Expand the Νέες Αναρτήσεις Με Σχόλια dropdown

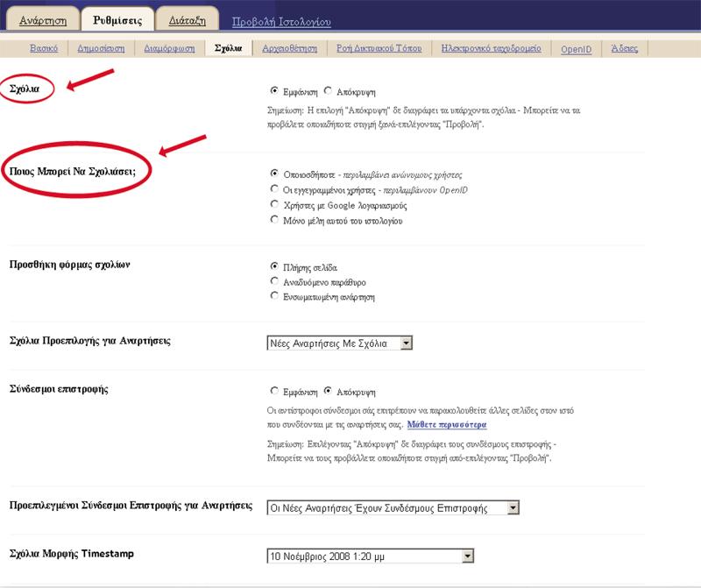405,344
